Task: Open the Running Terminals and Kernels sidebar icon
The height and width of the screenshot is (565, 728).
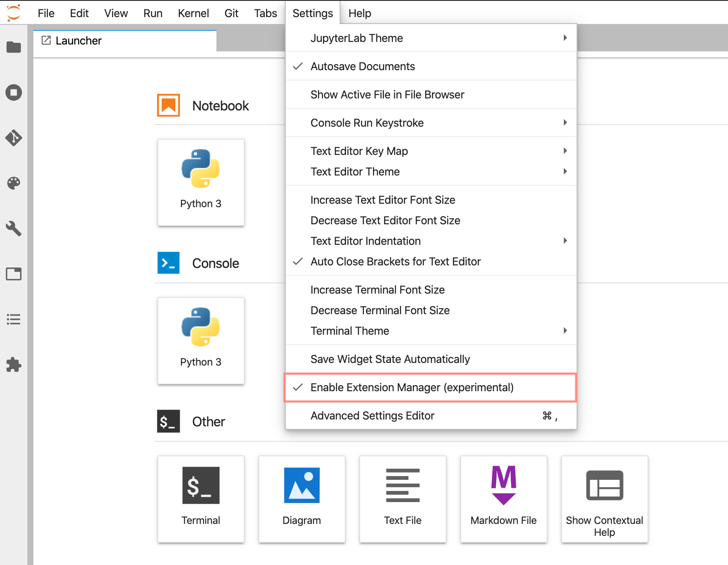Action: click(14, 92)
